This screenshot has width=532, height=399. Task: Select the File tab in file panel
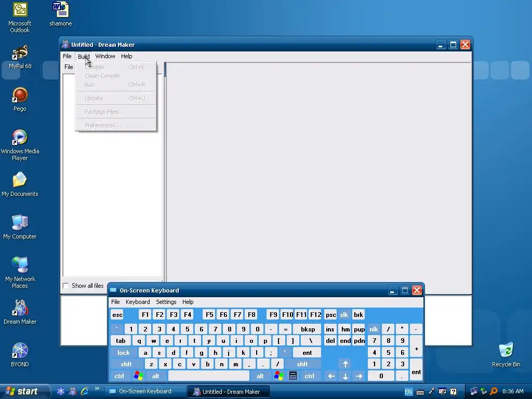pyautogui.click(x=69, y=67)
